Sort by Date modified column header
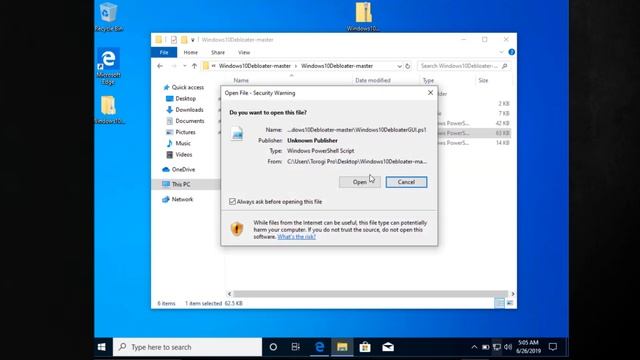The width and height of the screenshot is (640, 360). tap(373, 80)
